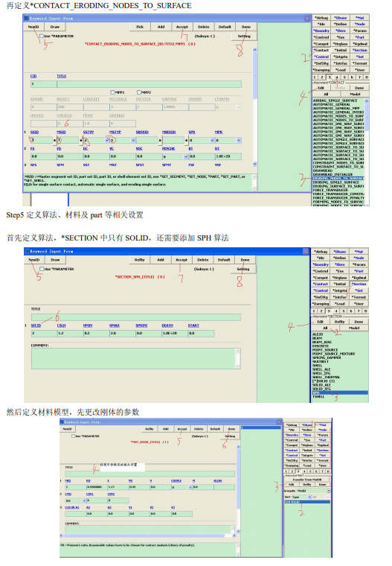
Task: Check Use *PARAMETER in the CONTACT_ERODING form
Action: pyautogui.click(x=42, y=36)
